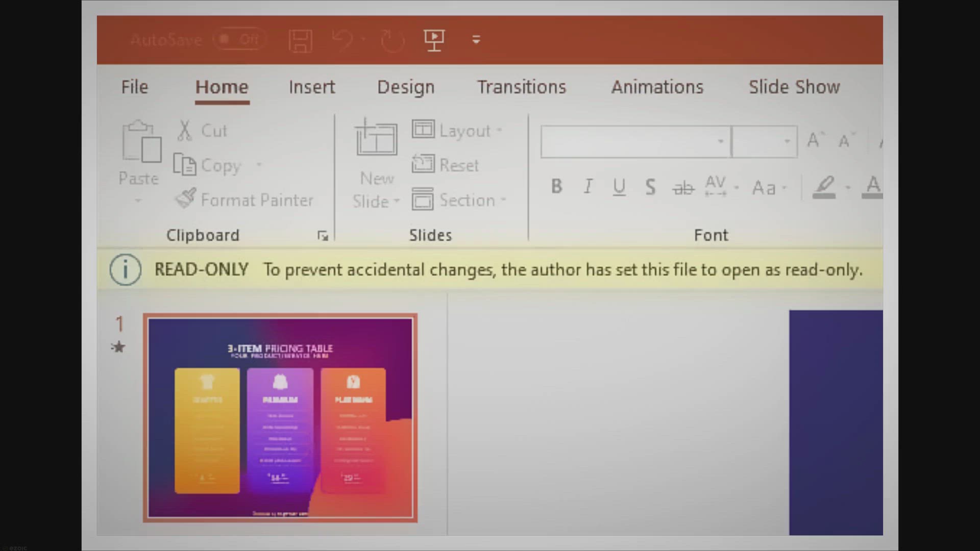The height and width of the screenshot is (551, 980).
Task: Click the New Slide icon
Action: coord(376,138)
